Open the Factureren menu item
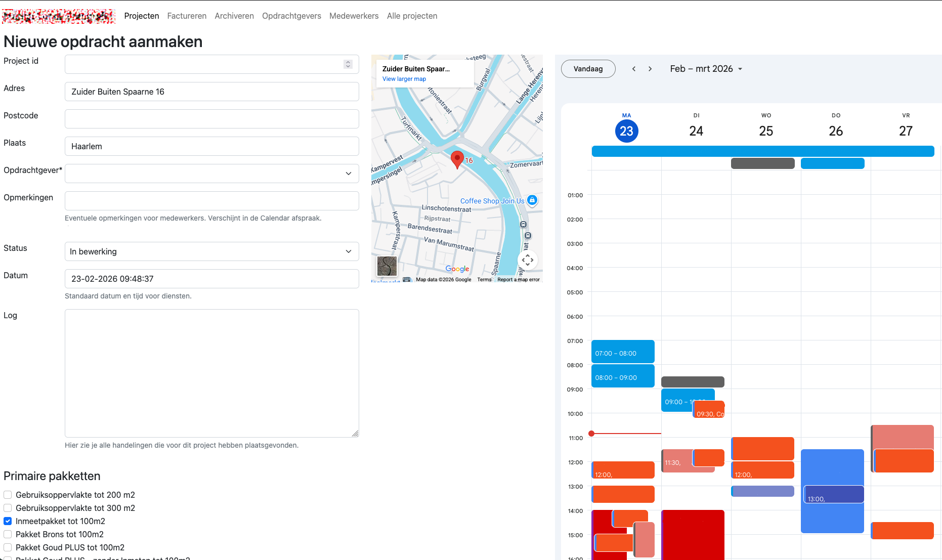 tap(187, 16)
